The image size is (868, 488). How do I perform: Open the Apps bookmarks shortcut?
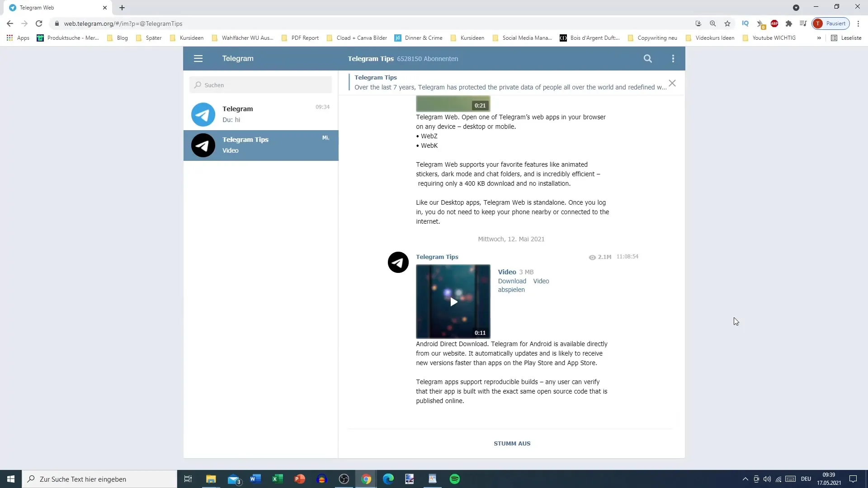18,38
